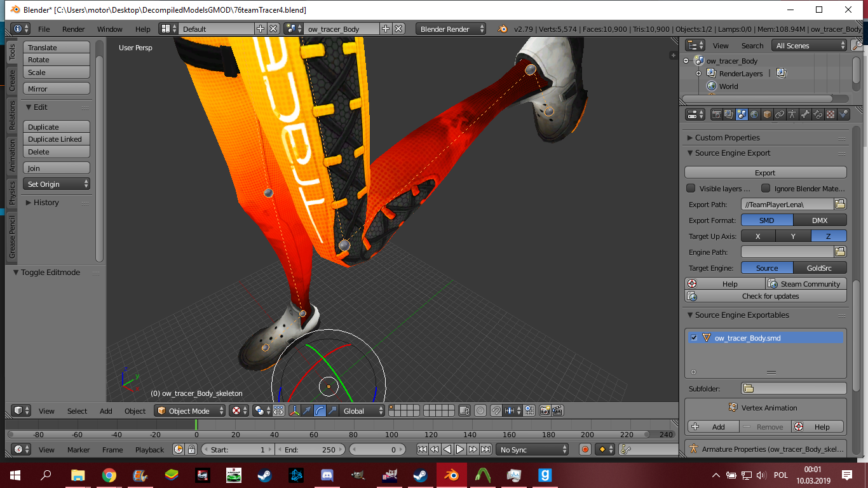This screenshot has width=868, height=488.
Task: Click the Steam Community button
Action: (x=806, y=284)
